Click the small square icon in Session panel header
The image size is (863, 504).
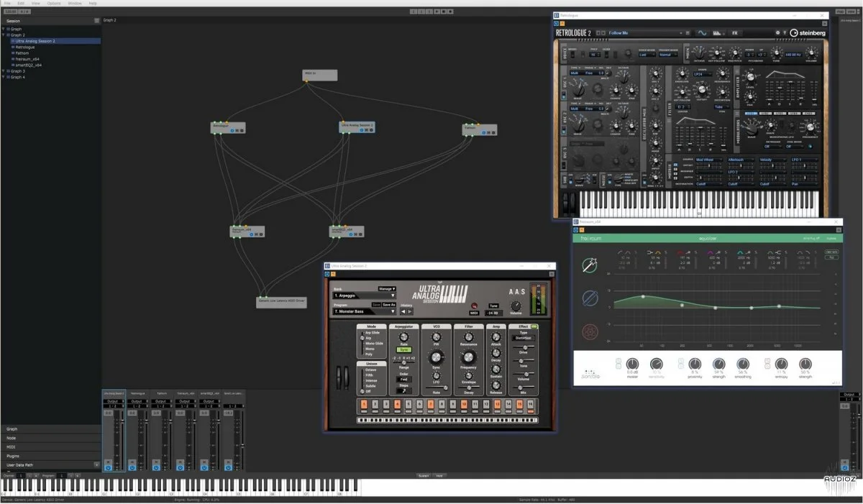97,21
